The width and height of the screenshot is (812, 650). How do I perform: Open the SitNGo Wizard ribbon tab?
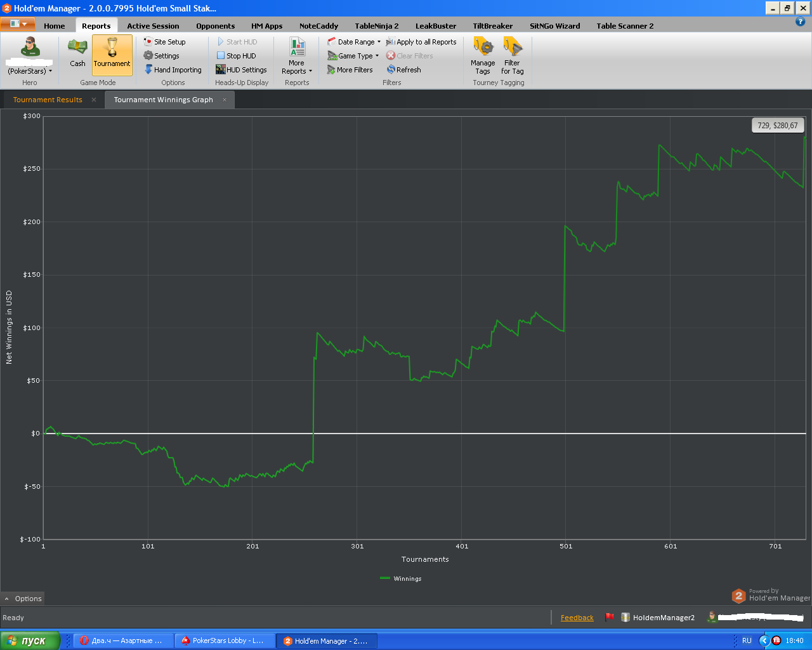tap(554, 26)
